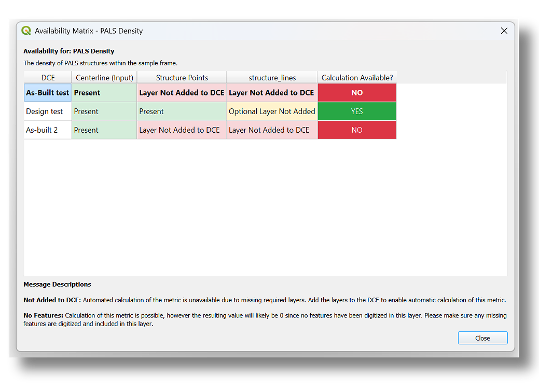Close the Availability Matrix dialog window
539x392 pixels.
click(x=504, y=31)
